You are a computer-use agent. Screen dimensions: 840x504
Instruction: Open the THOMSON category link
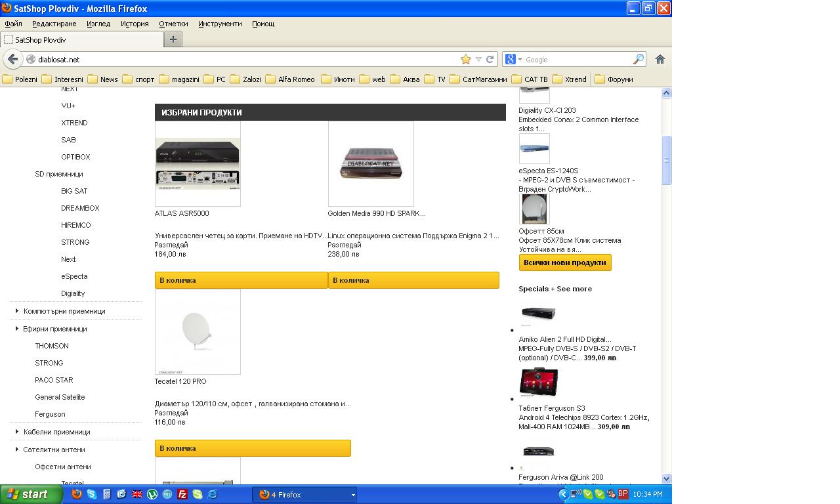point(52,346)
